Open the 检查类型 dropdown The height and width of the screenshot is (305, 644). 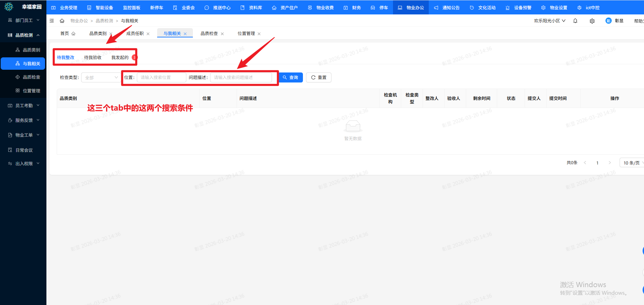tap(101, 78)
